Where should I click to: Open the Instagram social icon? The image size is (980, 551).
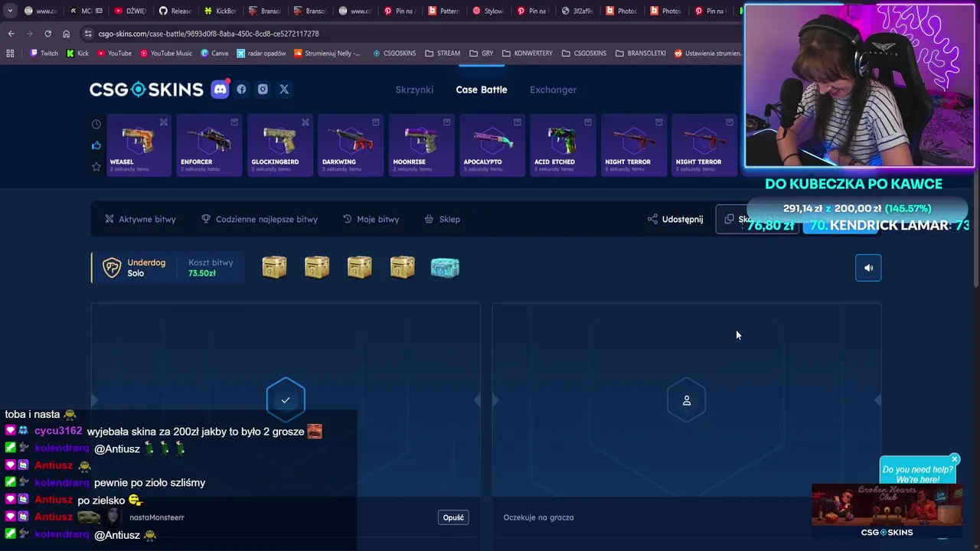pos(263,90)
